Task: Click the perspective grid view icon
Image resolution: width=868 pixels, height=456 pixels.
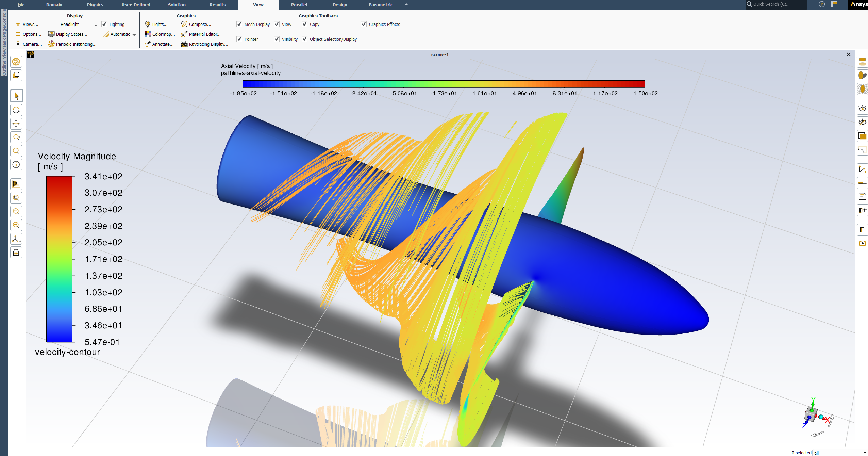Action: point(16,184)
